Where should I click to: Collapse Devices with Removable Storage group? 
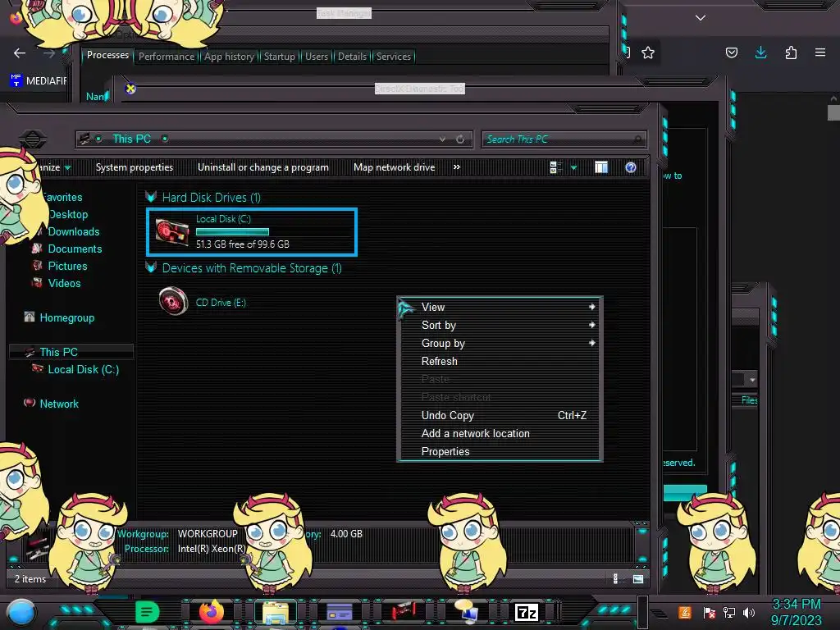(151, 268)
